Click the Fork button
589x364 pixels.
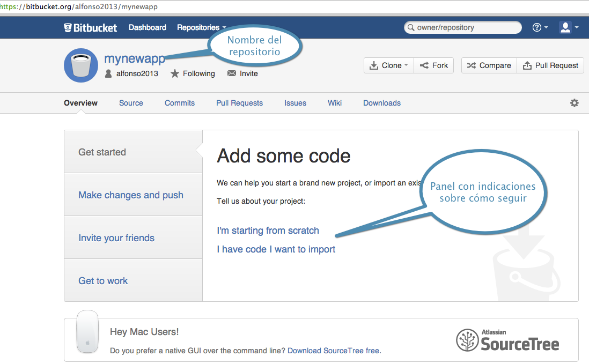[434, 65]
